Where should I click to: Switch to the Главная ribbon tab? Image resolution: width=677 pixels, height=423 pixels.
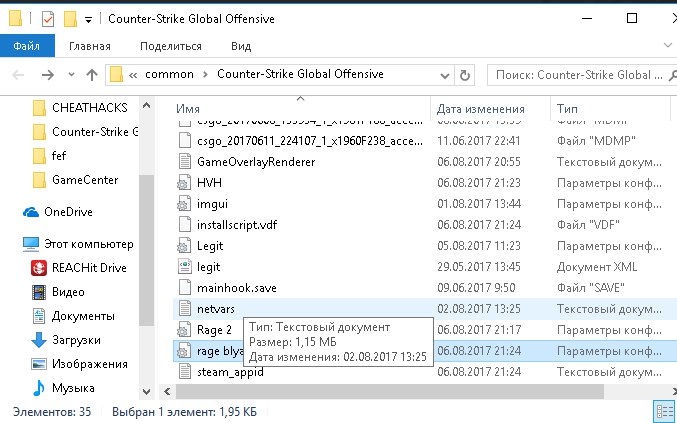[x=90, y=46]
